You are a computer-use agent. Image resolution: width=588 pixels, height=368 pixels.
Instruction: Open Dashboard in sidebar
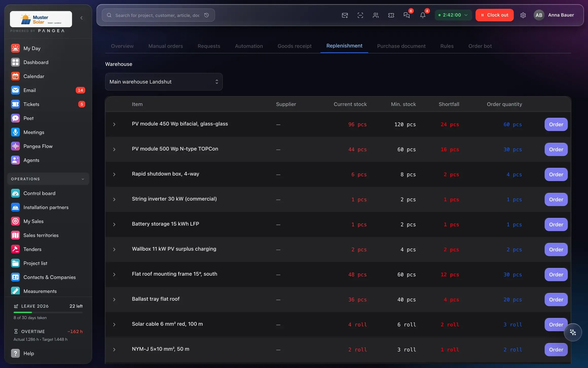pos(48,62)
